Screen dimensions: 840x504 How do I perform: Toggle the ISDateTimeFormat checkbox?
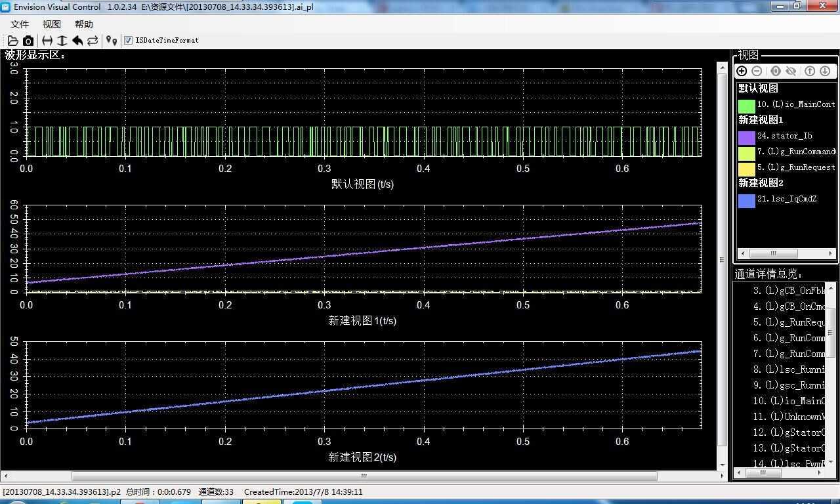(x=129, y=41)
